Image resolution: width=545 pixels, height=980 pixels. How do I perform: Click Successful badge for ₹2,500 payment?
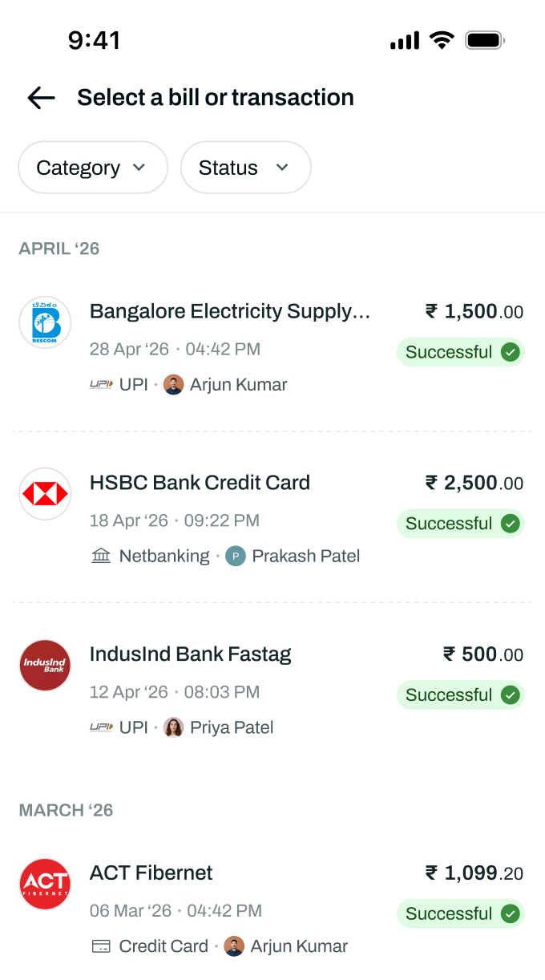tap(461, 524)
